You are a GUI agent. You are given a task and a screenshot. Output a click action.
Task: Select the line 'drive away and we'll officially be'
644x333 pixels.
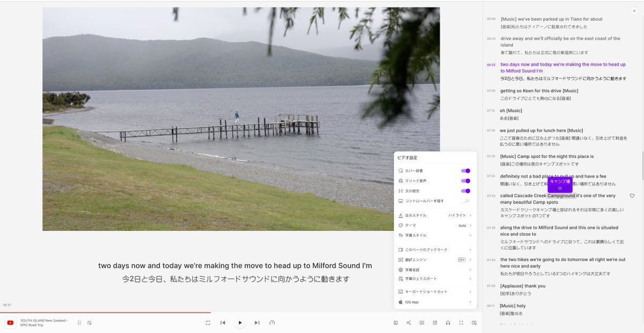click(x=560, y=42)
